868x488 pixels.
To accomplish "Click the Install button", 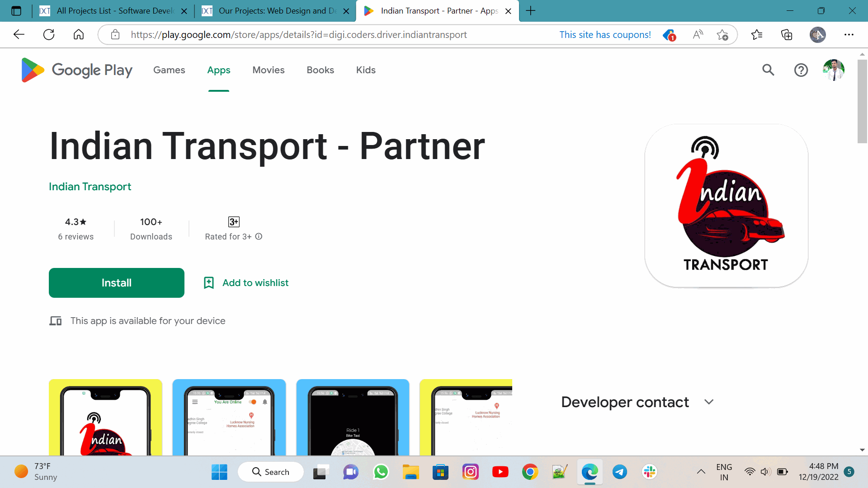I will [x=117, y=283].
